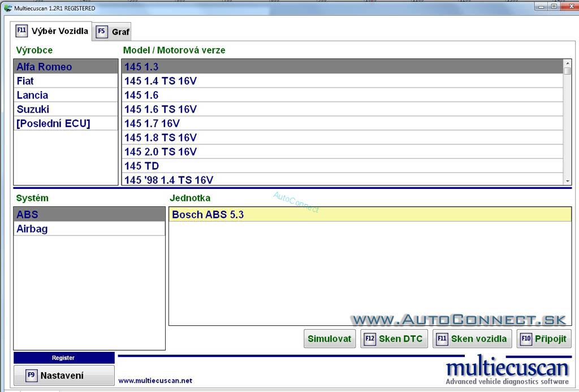Select model 145 2.0 TS 16V
This screenshot has width=579, height=392.
[342, 152]
